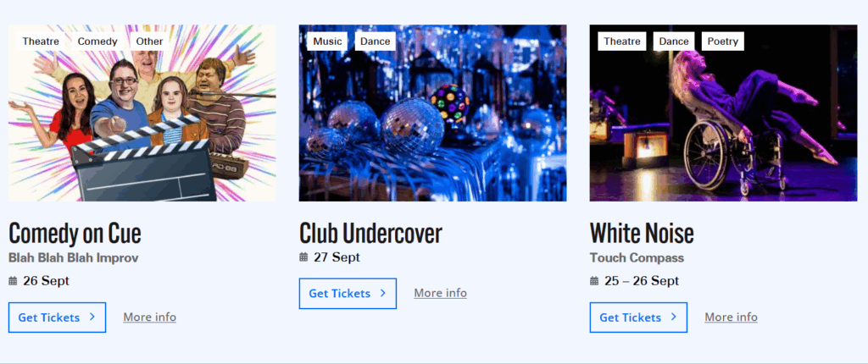Open the wheelchair dancer White Noise image
The height and width of the screenshot is (364, 868).
tap(723, 113)
